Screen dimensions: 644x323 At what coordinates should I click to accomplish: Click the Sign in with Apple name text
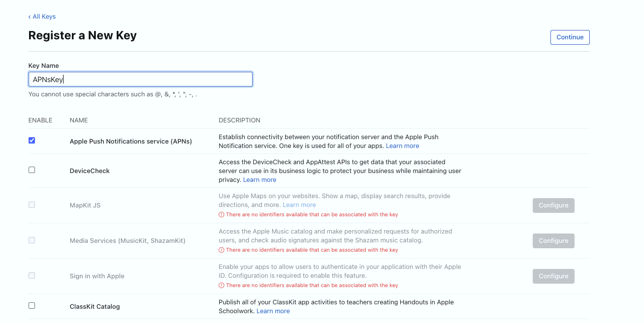97,276
